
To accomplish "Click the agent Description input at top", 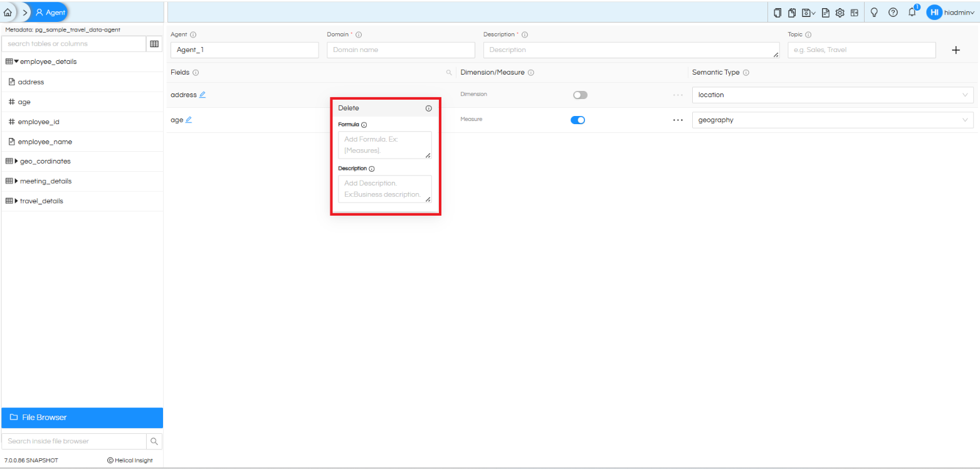I will point(631,50).
